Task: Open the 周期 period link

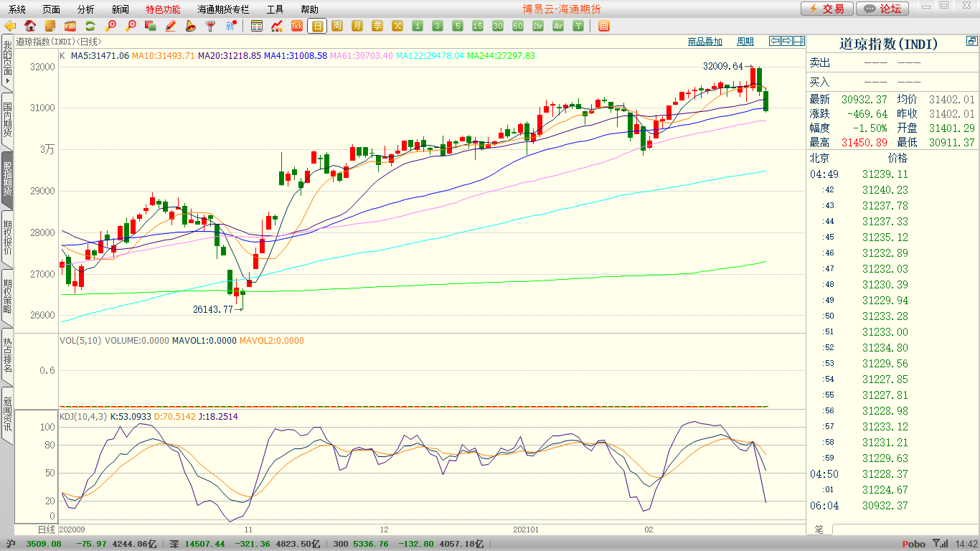Action: pos(745,42)
